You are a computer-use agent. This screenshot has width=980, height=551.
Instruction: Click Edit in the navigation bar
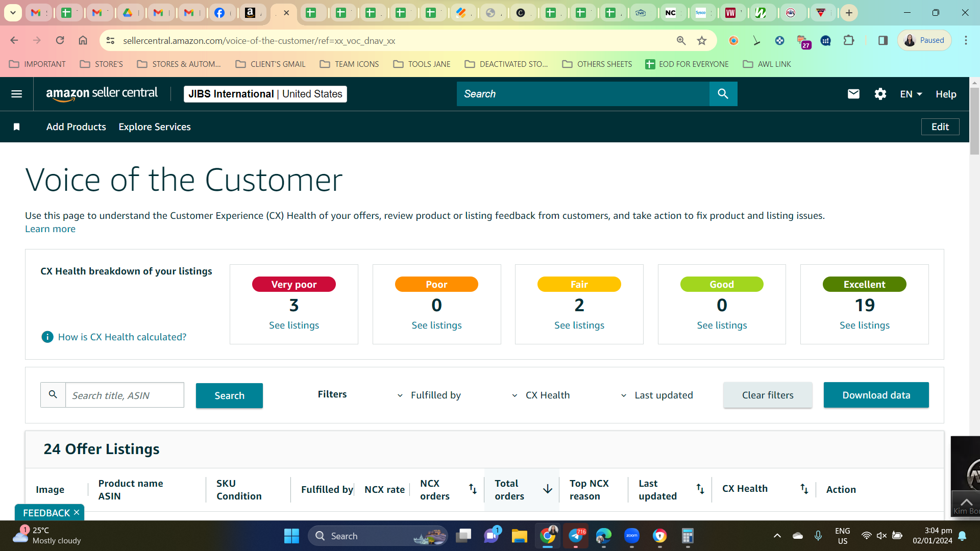[x=940, y=127]
